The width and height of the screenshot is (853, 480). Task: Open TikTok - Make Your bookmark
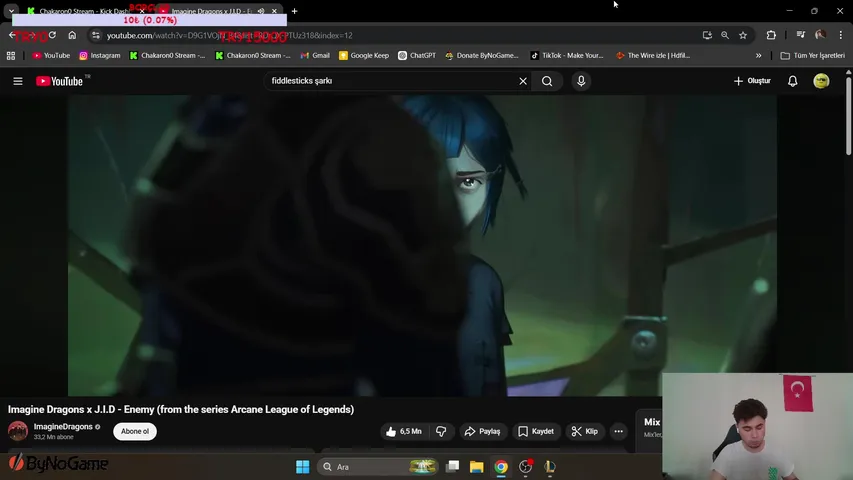pos(567,56)
